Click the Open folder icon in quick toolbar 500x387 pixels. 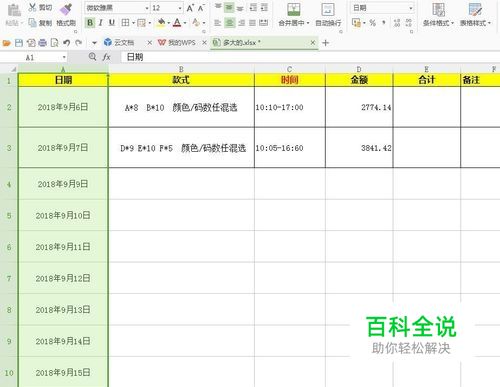7,43
